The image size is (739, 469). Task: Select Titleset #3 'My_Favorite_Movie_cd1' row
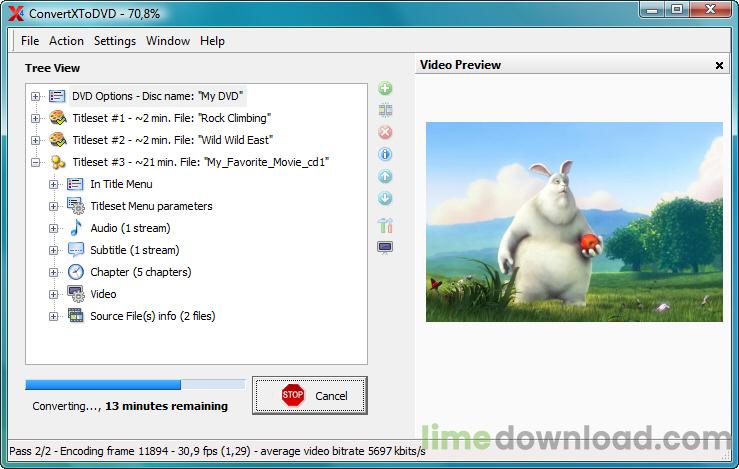(200, 162)
